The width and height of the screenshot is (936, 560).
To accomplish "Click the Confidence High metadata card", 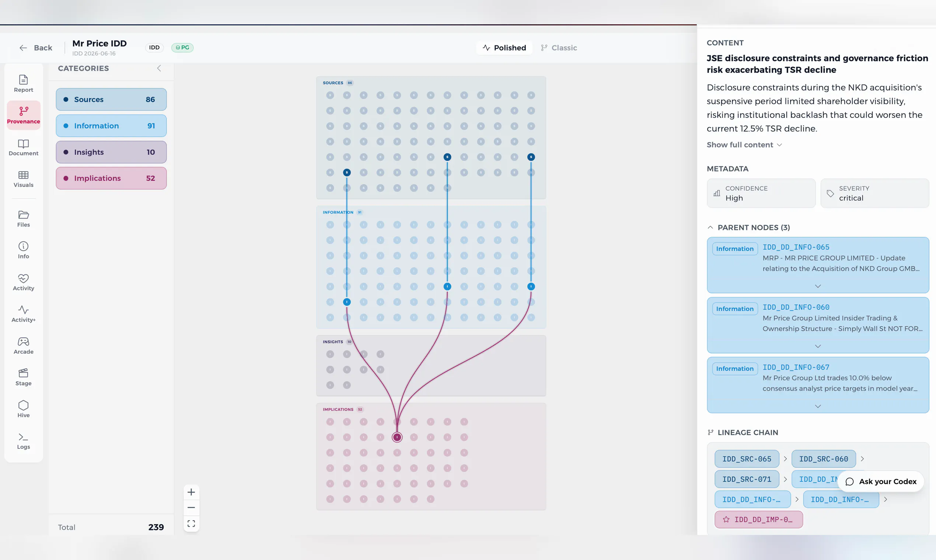I will click(761, 193).
